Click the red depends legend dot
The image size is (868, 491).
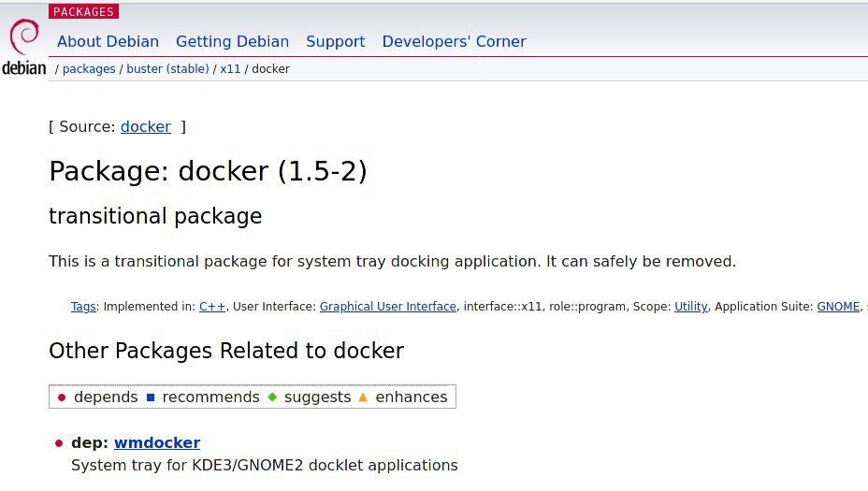tap(62, 397)
